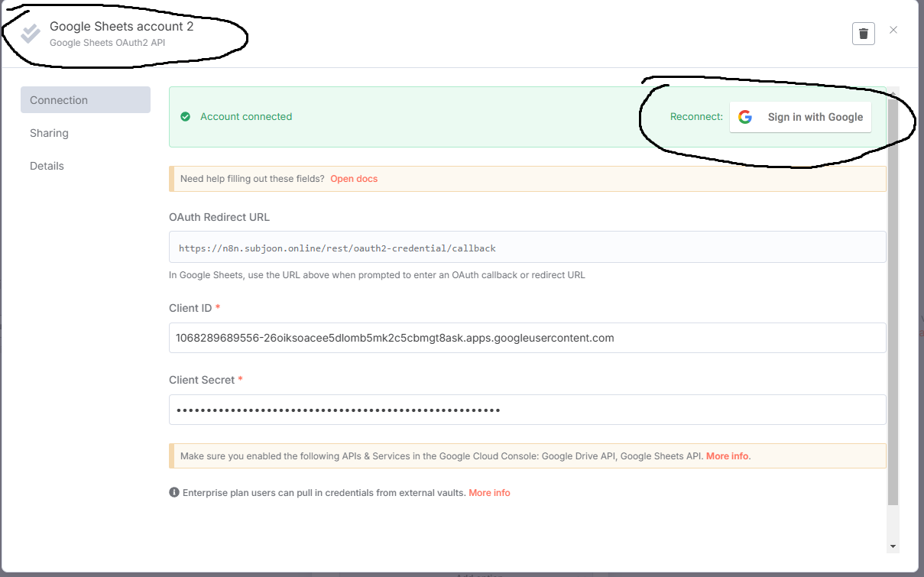Viewport: 924px width, 577px height.
Task: Click the green Account connected check icon
Action: tap(185, 117)
